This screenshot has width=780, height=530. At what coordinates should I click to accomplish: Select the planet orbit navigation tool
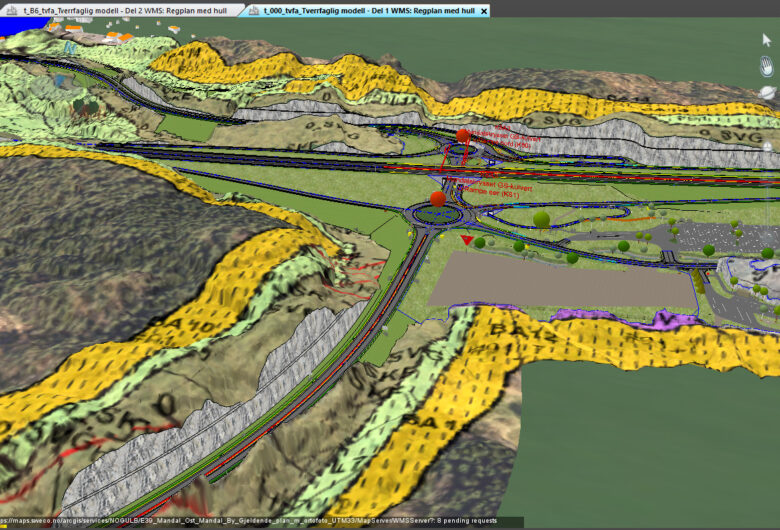(767, 93)
